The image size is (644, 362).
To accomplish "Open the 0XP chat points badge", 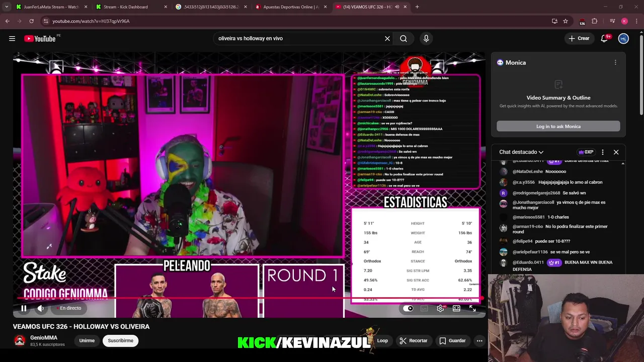I will [586, 152].
